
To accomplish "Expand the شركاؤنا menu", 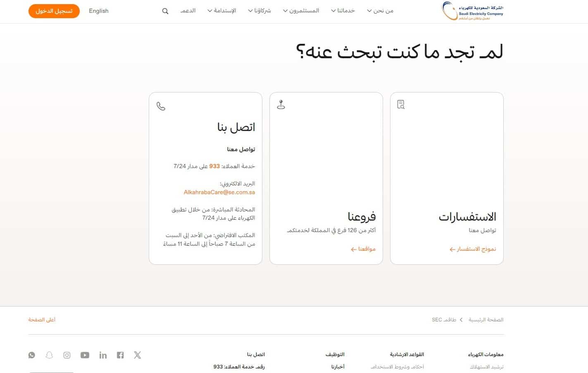I will tap(259, 11).
